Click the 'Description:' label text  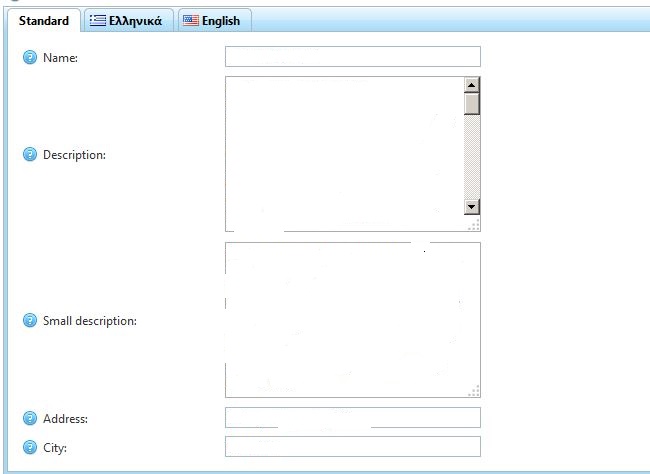tap(75, 155)
